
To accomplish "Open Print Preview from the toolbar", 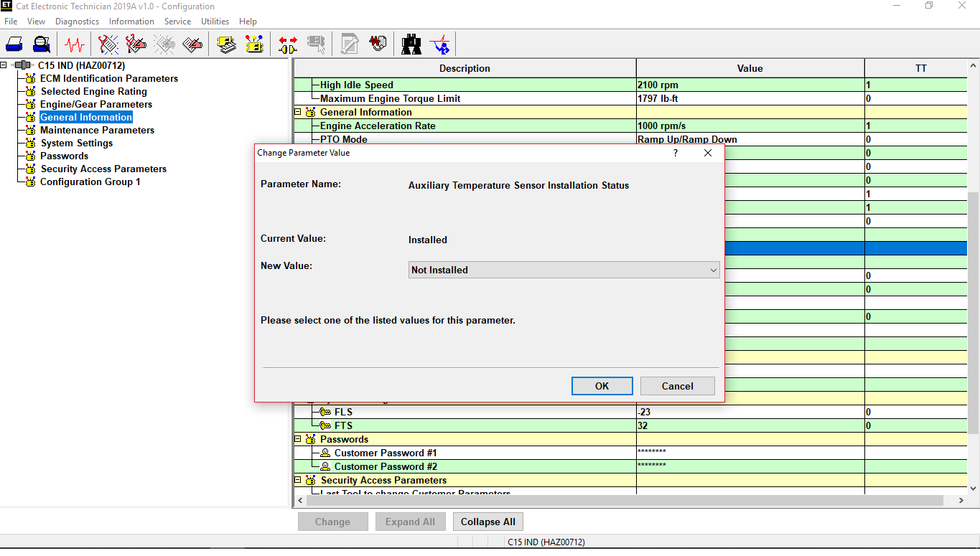I will coord(42,44).
